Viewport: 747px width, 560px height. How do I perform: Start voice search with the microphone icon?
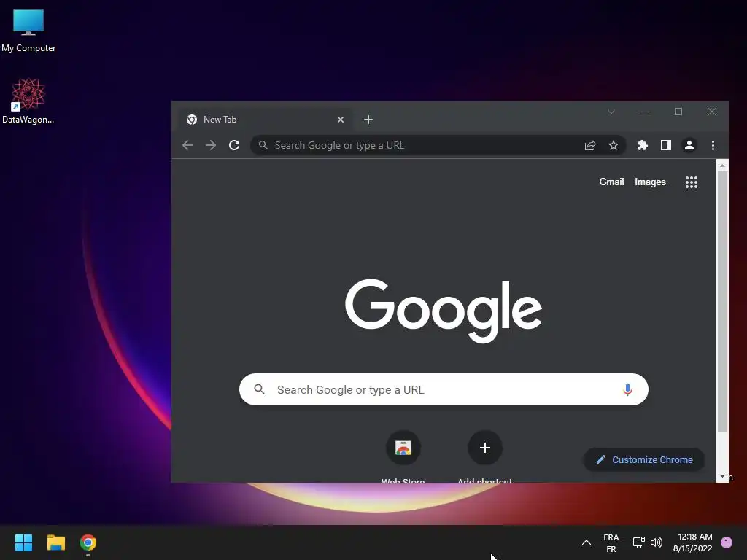pyautogui.click(x=627, y=389)
